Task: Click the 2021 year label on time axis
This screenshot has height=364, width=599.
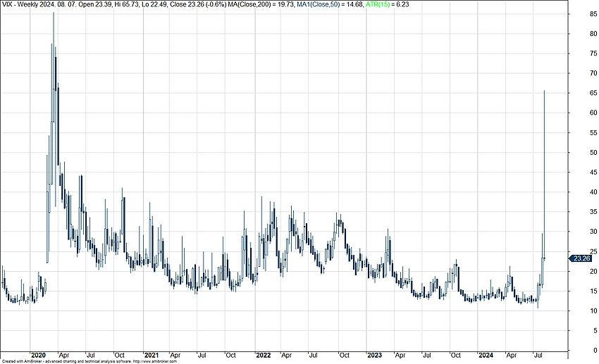Action: coord(152,356)
